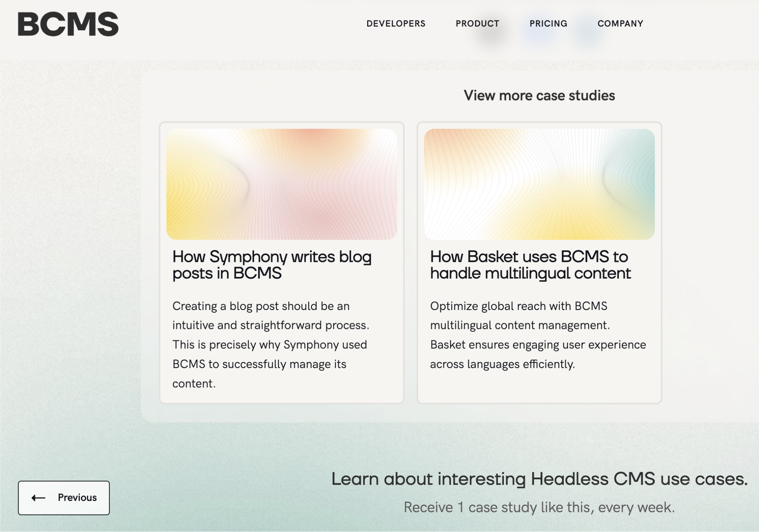Go to the Pricing page

[548, 24]
